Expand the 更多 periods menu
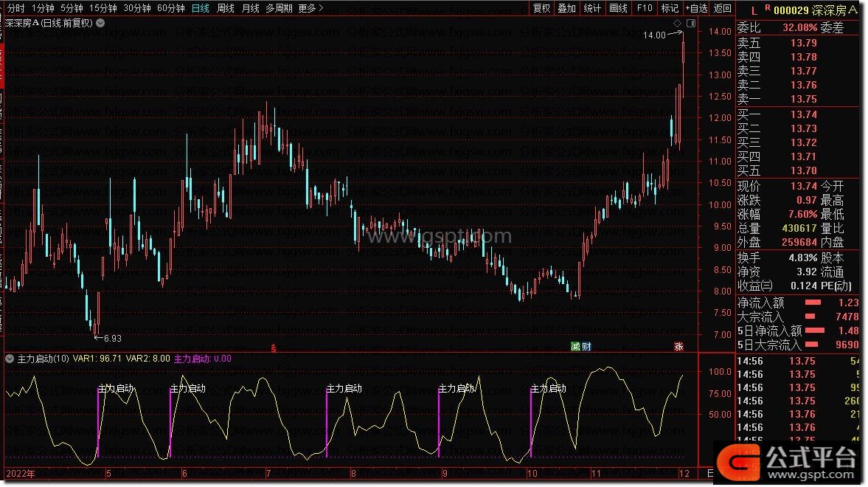 pos(310,8)
